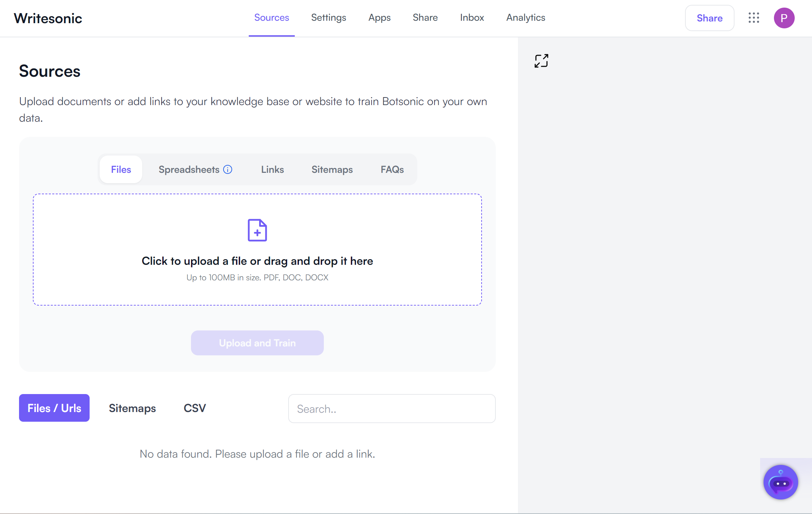812x514 pixels.
Task: Switch to the Settings tab
Action: tap(328, 18)
